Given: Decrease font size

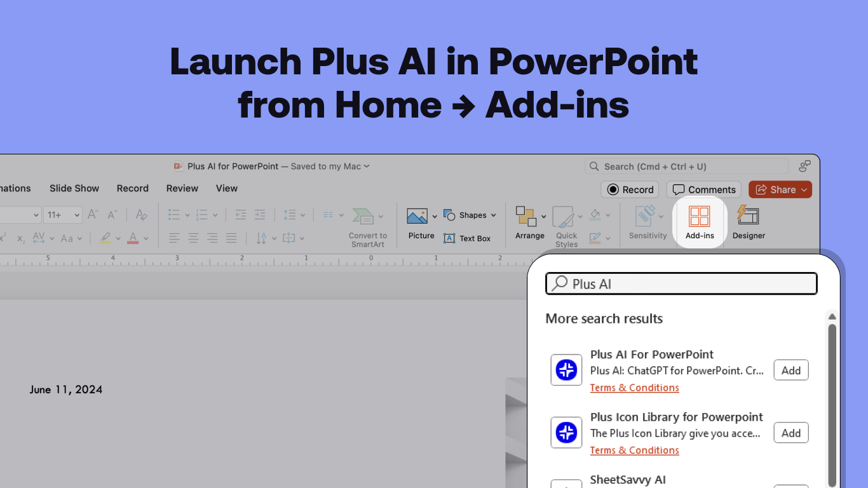Looking at the screenshot, I should [x=112, y=215].
